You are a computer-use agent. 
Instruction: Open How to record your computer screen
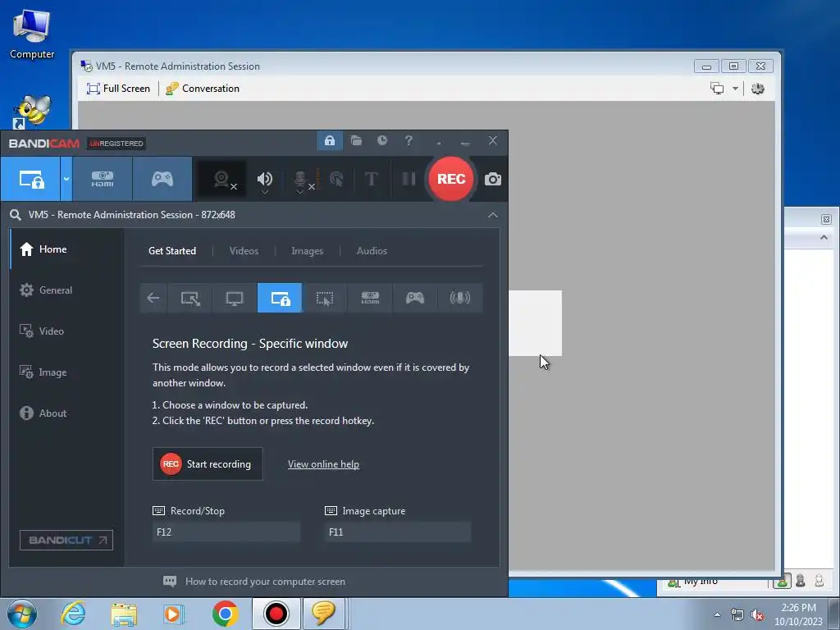click(x=254, y=582)
